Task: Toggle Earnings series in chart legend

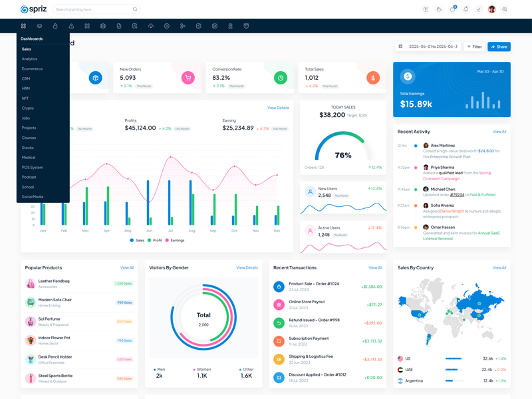Action: click(175, 240)
